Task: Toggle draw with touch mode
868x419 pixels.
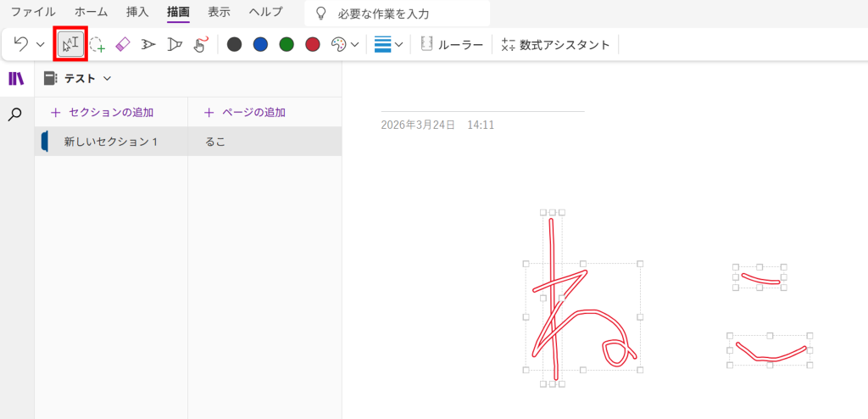Action: coord(201,44)
